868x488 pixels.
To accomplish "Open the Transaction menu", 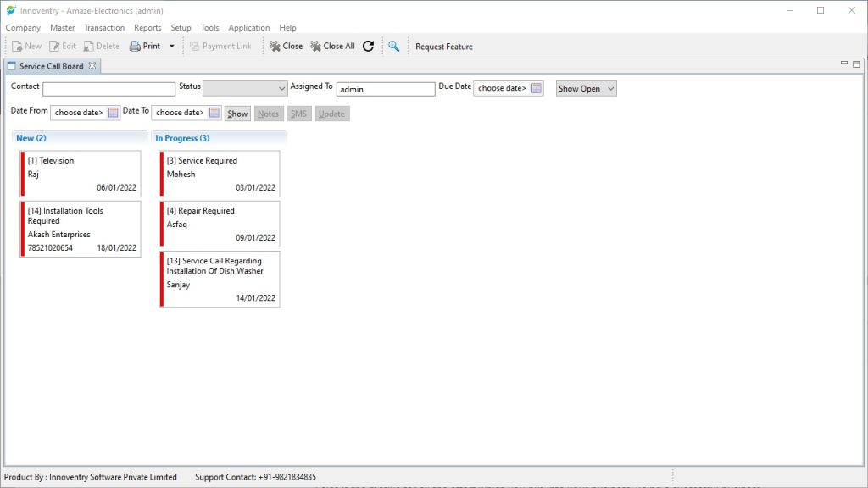I will tap(104, 28).
